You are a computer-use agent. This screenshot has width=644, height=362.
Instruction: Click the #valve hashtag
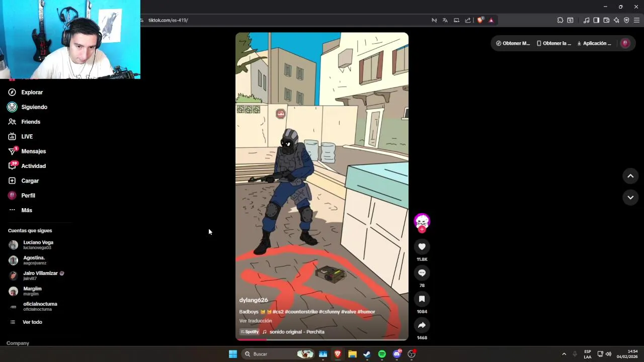349,312
